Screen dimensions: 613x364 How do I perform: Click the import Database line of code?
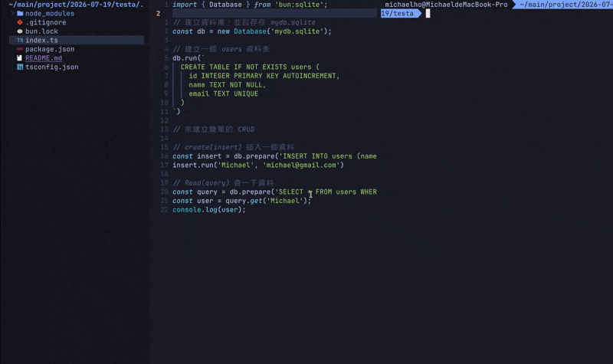[x=250, y=5]
